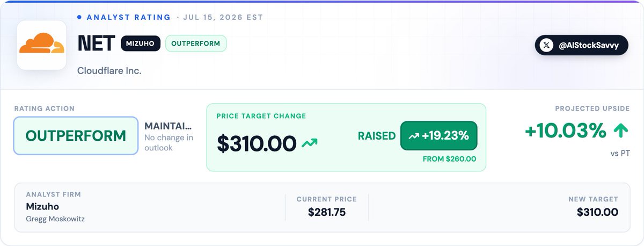Click the +10.03% projected upside figure
The image size is (644, 246).
tap(566, 131)
